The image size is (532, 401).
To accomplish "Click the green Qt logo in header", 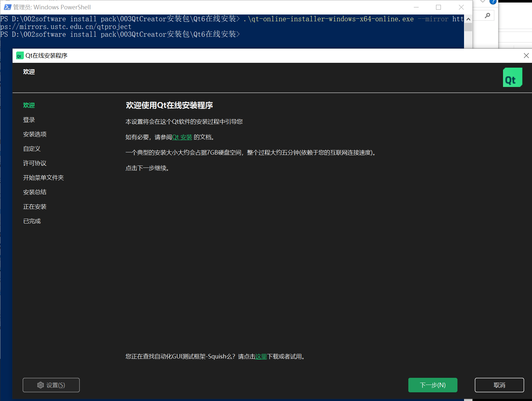I will point(512,77).
